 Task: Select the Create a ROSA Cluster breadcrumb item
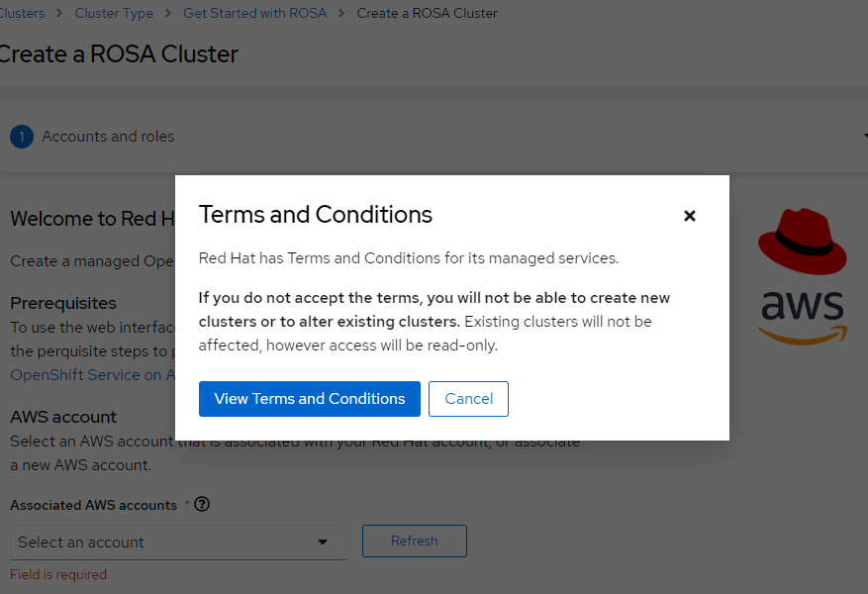(x=427, y=13)
